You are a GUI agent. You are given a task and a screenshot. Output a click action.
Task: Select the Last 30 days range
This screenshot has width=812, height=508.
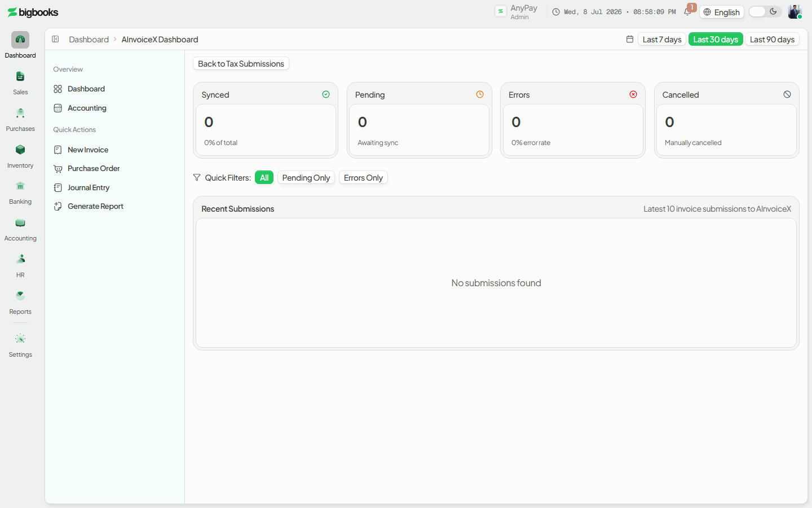click(x=716, y=39)
